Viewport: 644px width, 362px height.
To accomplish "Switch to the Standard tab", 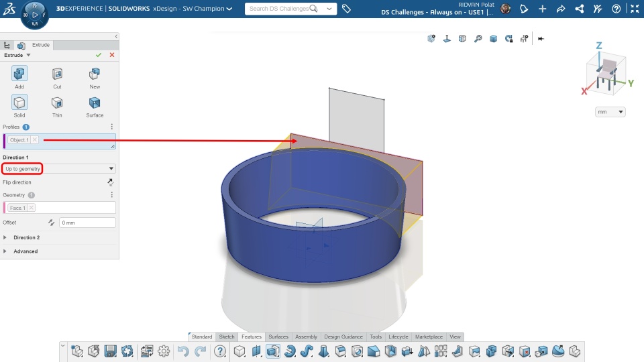I will 202,337.
